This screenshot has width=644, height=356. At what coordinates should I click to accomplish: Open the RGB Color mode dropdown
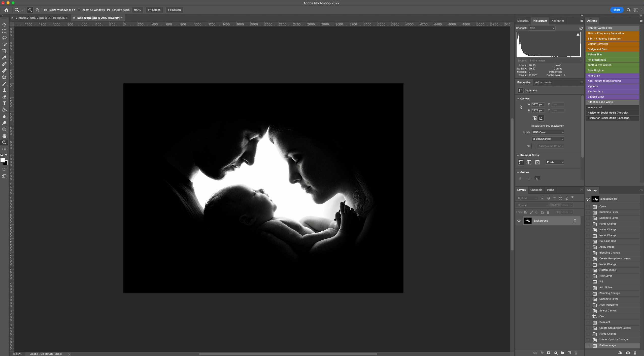coord(548,132)
